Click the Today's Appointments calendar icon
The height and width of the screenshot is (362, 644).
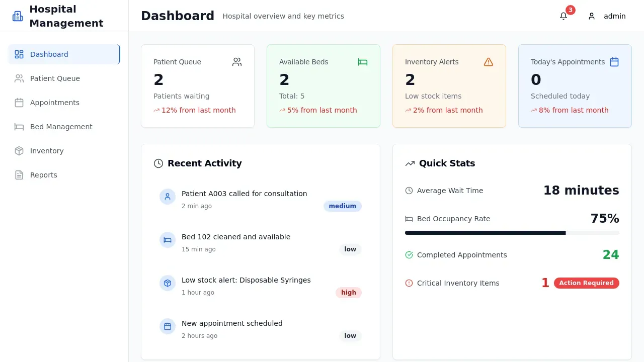pos(614,62)
